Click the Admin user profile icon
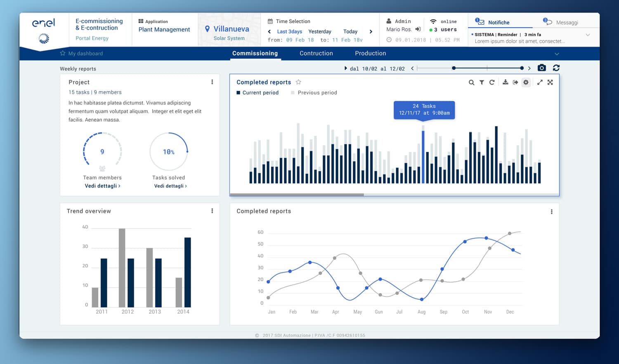The image size is (619, 364). [x=389, y=21]
